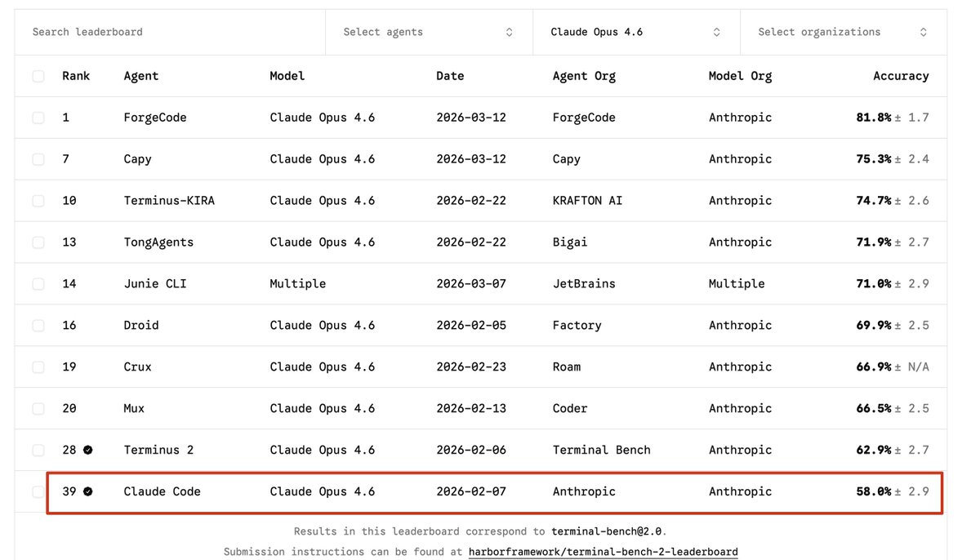
Task: Click the Mux agent name
Action: 134,409
